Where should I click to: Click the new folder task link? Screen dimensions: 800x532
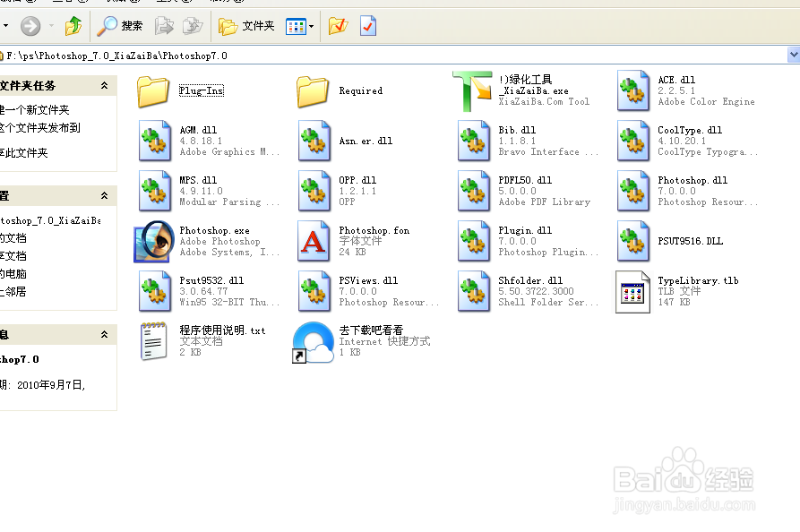point(34,109)
